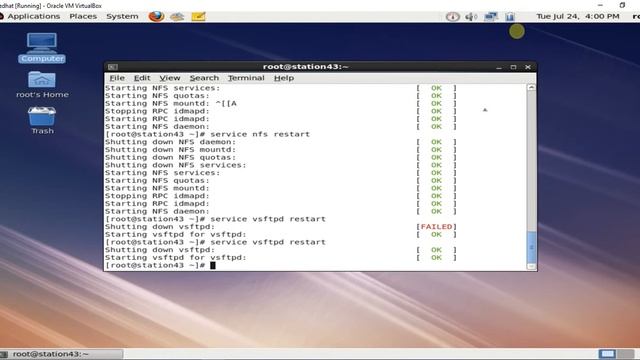The image size is (640, 360).
Task: Switch to the second workspace in pager
Action: [x=625, y=354]
